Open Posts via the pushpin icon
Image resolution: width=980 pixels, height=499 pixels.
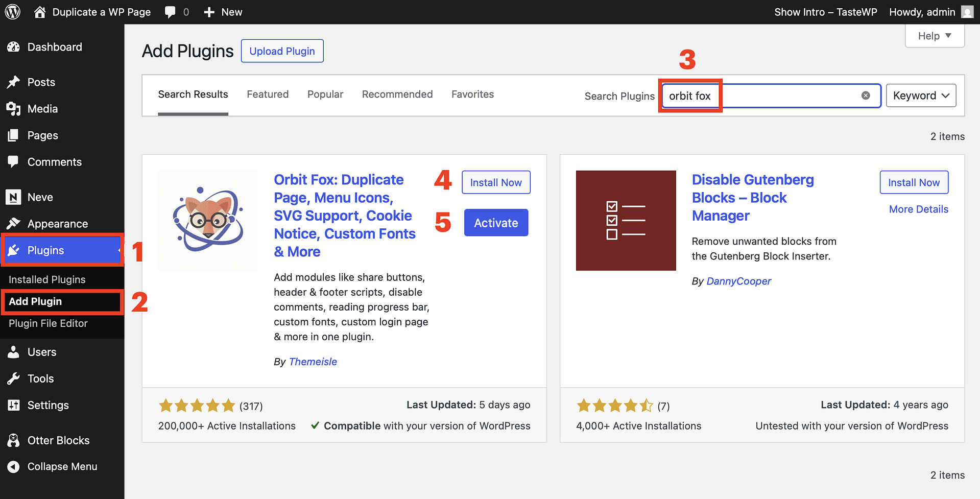tap(13, 82)
